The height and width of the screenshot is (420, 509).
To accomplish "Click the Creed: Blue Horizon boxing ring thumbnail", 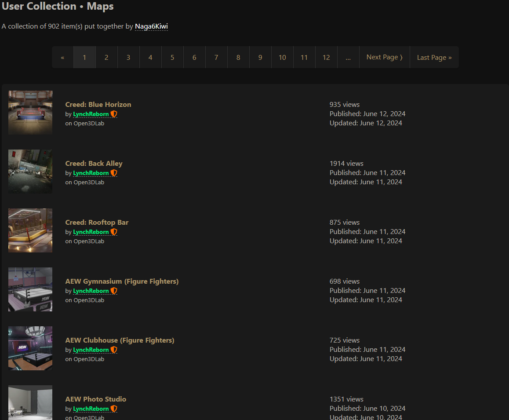I will point(30,113).
